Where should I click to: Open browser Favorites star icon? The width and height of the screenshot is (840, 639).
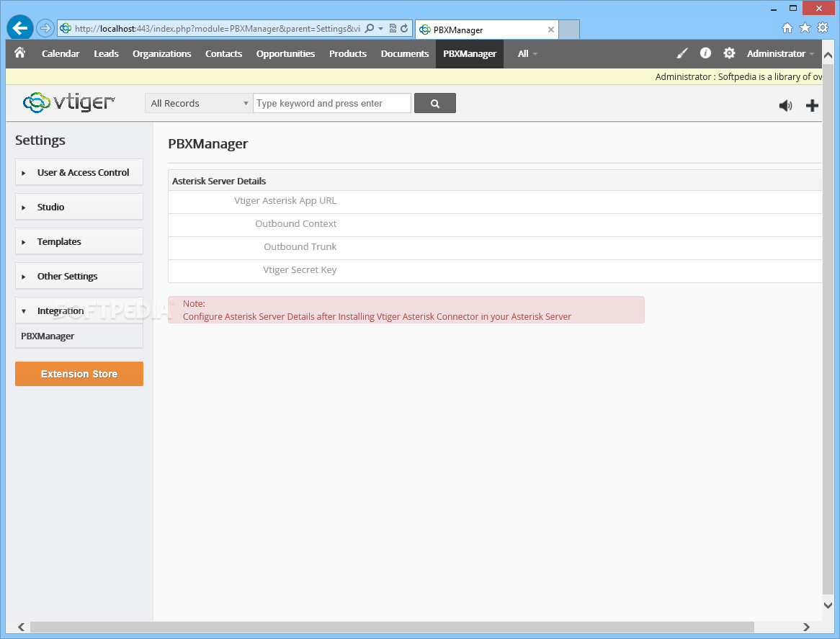point(805,28)
